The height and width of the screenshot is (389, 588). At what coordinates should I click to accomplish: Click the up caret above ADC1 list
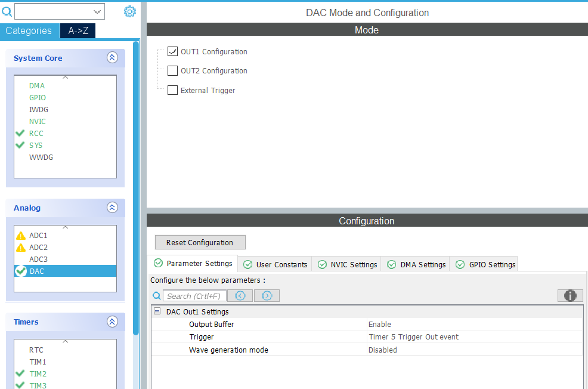coord(65,228)
